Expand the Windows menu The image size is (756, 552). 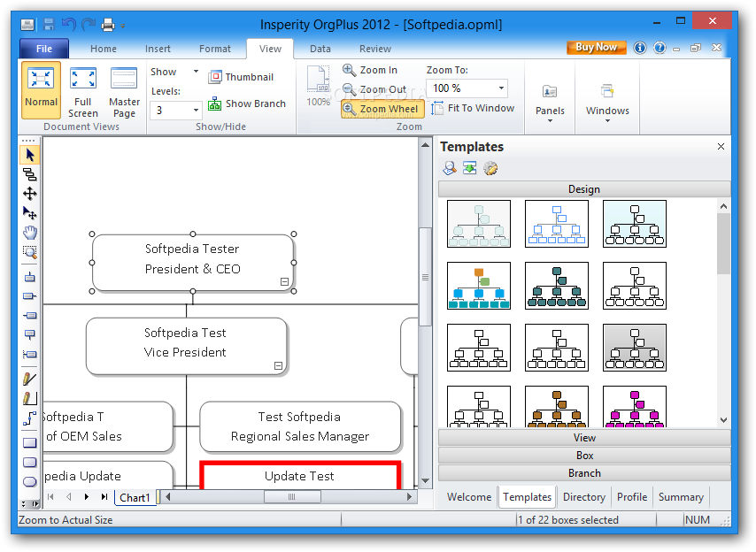coord(607,102)
